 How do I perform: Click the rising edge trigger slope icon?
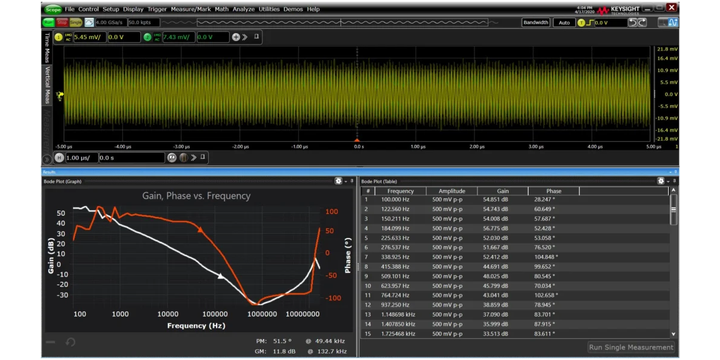point(590,22)
